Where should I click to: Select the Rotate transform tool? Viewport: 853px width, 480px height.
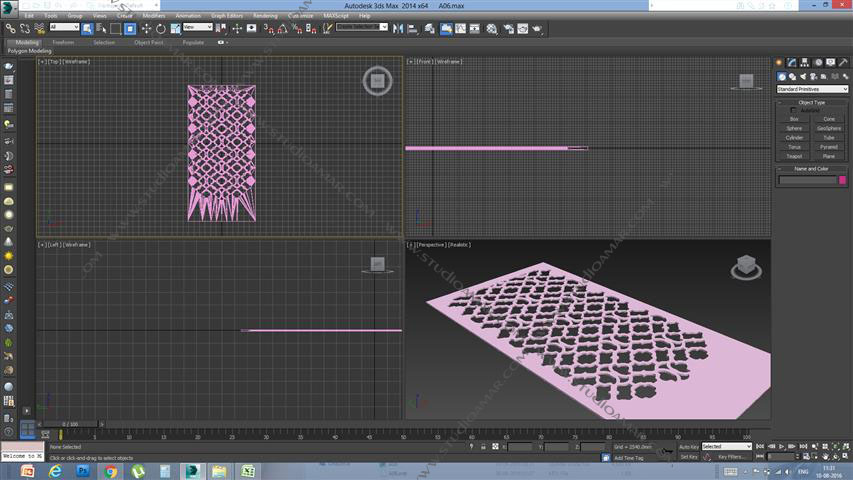point(161,28)
